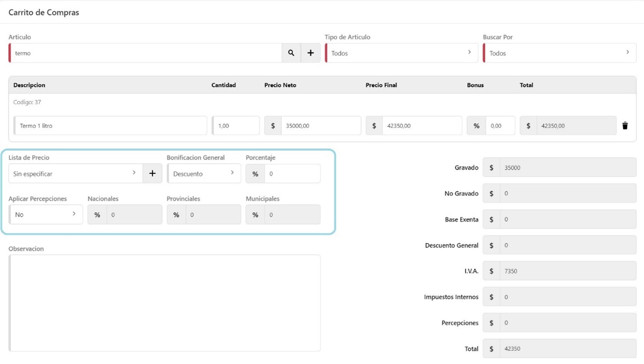Viewport: 644px width, 364px height.
Task: Click the Observacion text area
Action: (165, 303)
